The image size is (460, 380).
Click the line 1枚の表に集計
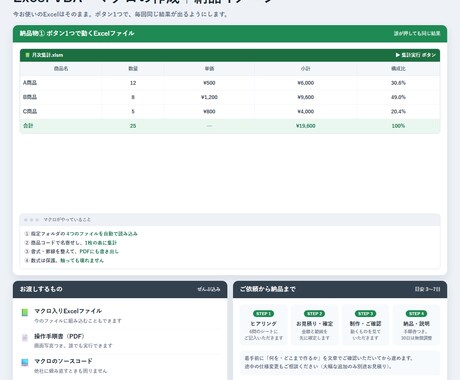[101, 243]
